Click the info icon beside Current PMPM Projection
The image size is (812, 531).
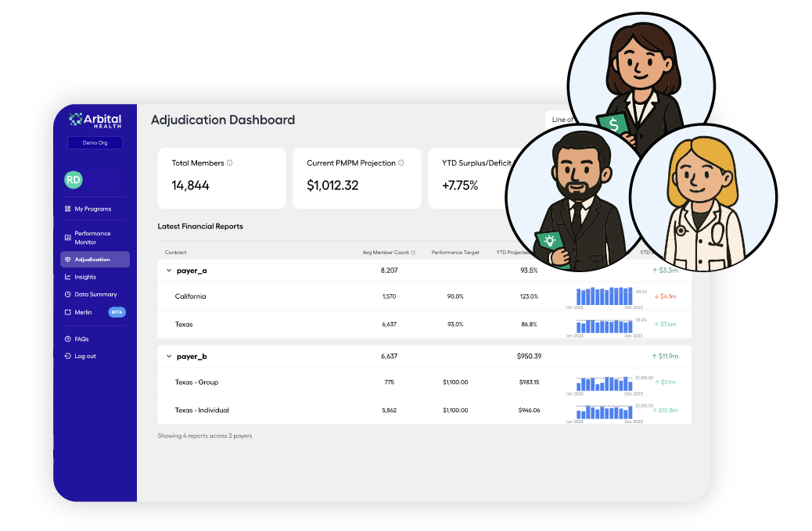click(x=401, y=163)
